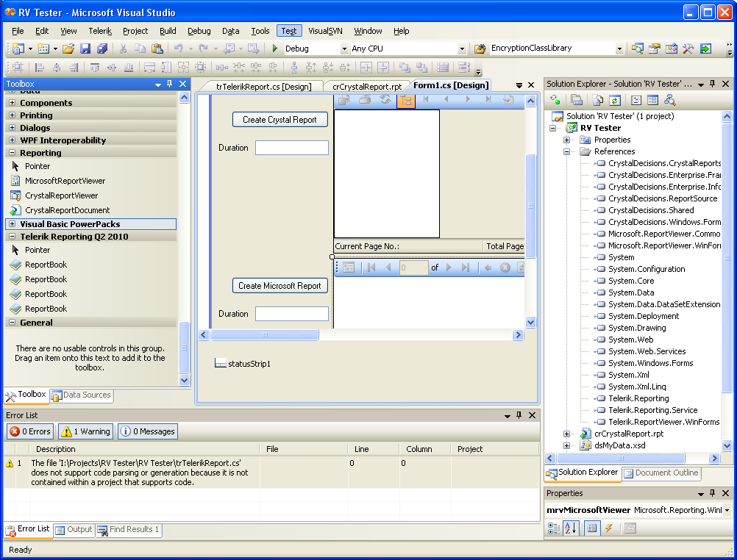Click the View Class Diagram icon in Solution Explorer
737x560 pixels.
pyautogui.click(x=670, y=100)
